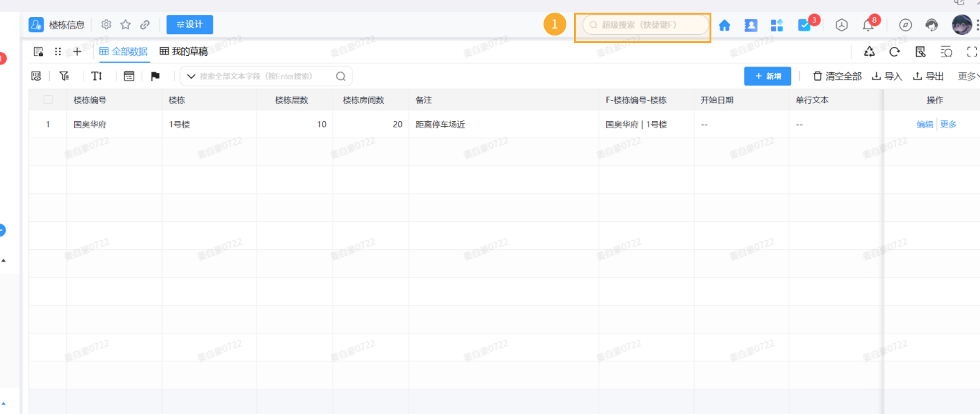The image size is (980, 414).
Task: Click the 新增 button
Action: click(768, 76)
